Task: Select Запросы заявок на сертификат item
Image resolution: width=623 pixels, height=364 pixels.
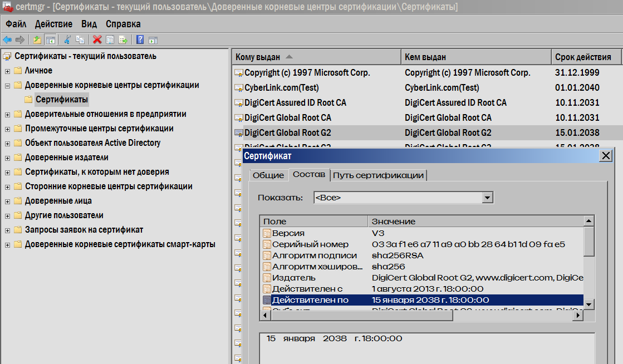Action: tap(84, 230)
